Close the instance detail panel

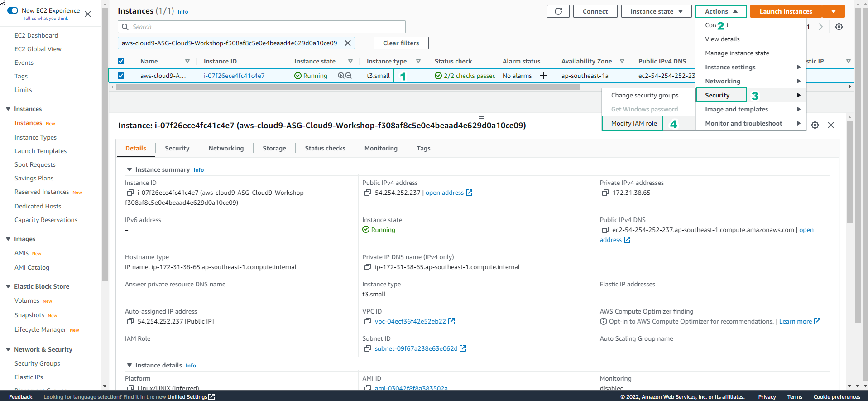tap(831, 125)
